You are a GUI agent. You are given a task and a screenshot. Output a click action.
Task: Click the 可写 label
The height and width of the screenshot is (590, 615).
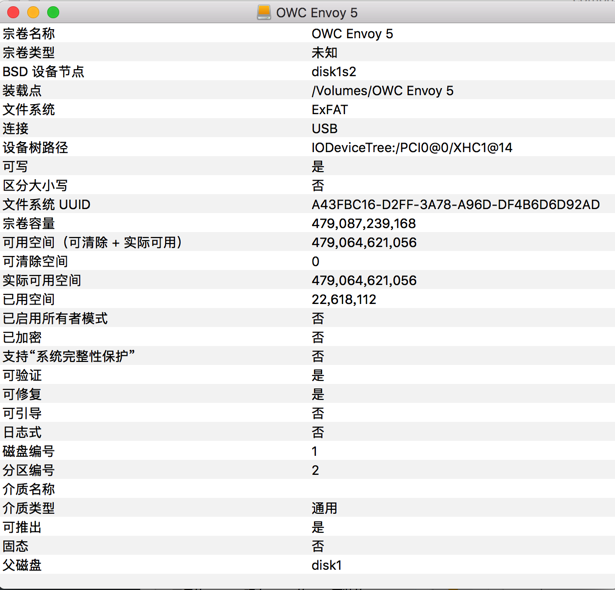click(x=15, y=166)
